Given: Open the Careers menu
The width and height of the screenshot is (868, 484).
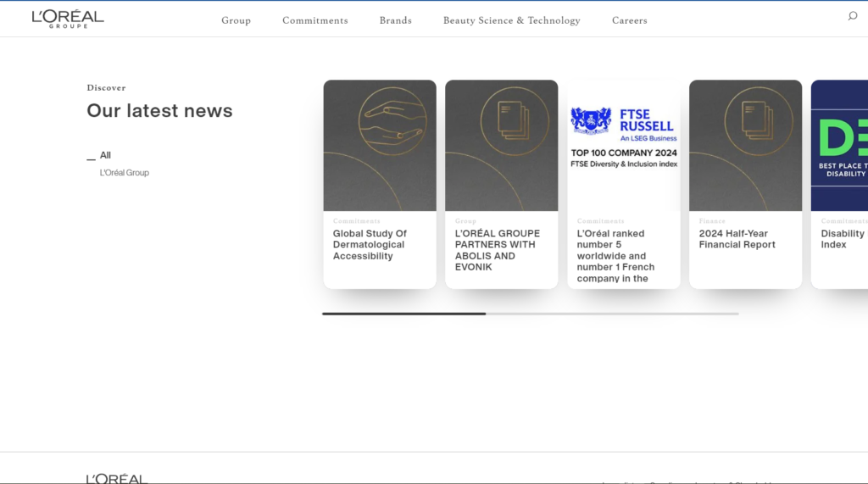Looking at the screenshot, I should pyautogui.click(x=630, y=20).
